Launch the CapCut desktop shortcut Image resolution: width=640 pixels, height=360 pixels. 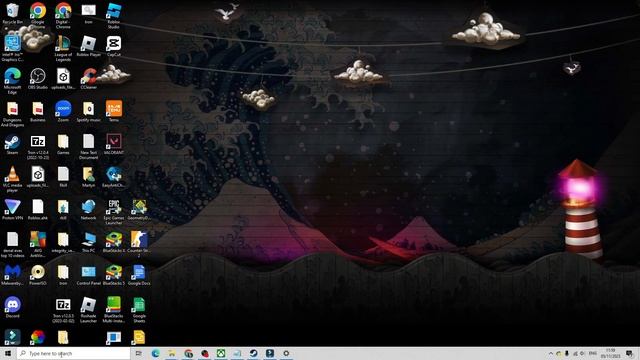tap(113, 46)
